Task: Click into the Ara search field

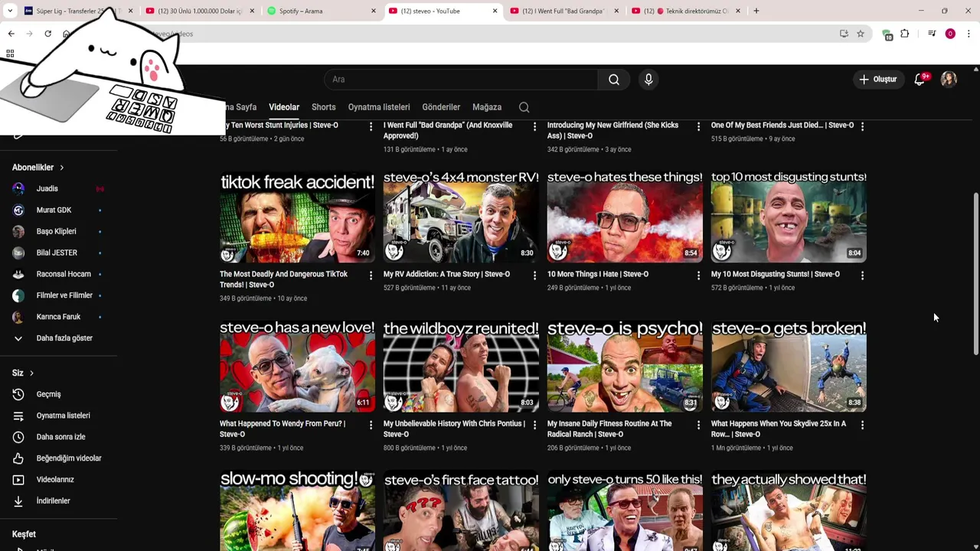Action: click(461, 80)
